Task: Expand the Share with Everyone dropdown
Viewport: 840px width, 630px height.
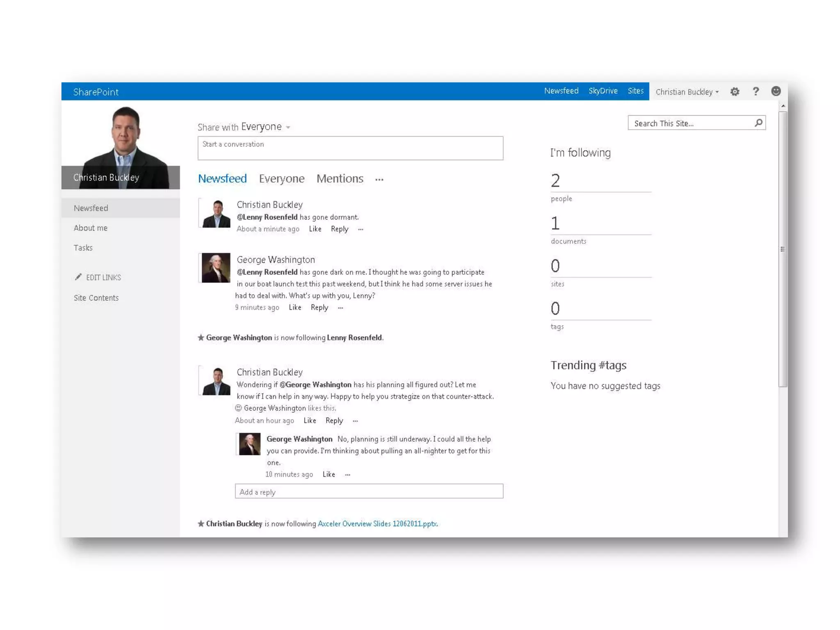Action: click(288, 128)
